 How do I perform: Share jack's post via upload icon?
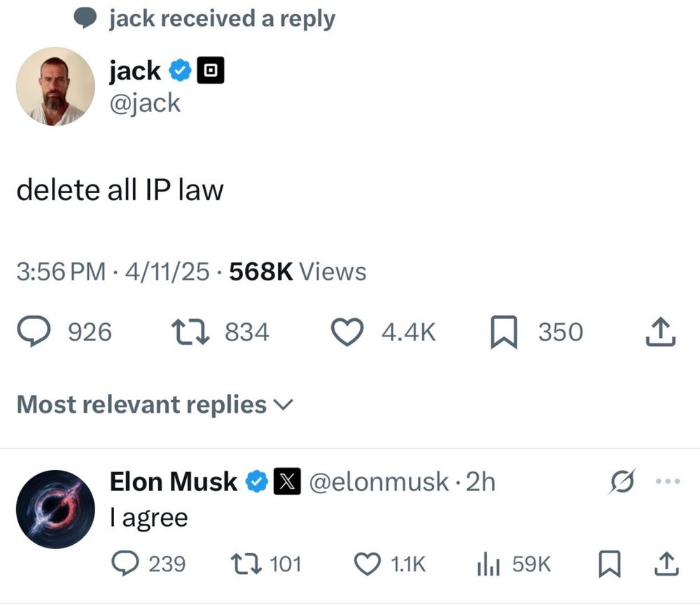pyautogui.click(x=661, y=332)
